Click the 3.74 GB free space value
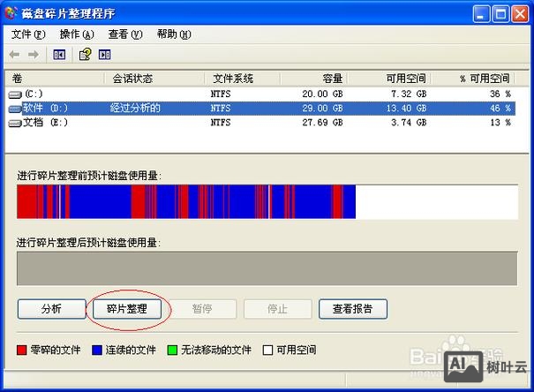 point(409,123)
